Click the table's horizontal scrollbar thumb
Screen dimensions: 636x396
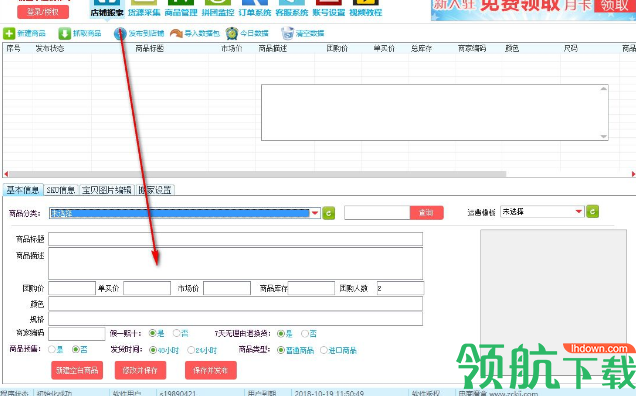tap(258, 174)
